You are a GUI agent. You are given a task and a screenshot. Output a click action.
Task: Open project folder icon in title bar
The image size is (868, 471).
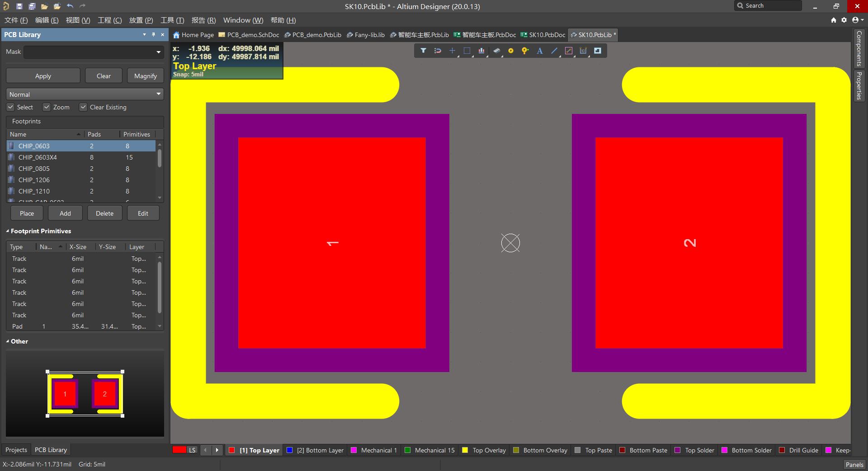[57, 6]
